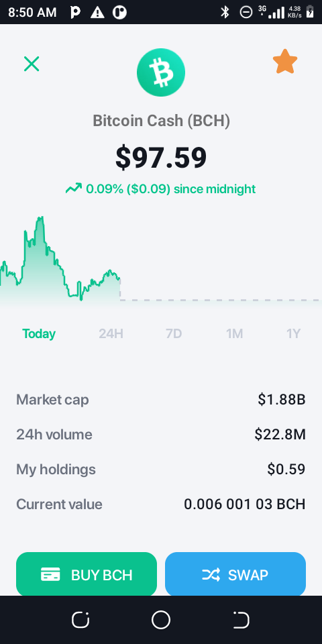Tap the upward trend arrow icon
The width and height of the screenshot is (322, 644).
click(x=74, y=189)
